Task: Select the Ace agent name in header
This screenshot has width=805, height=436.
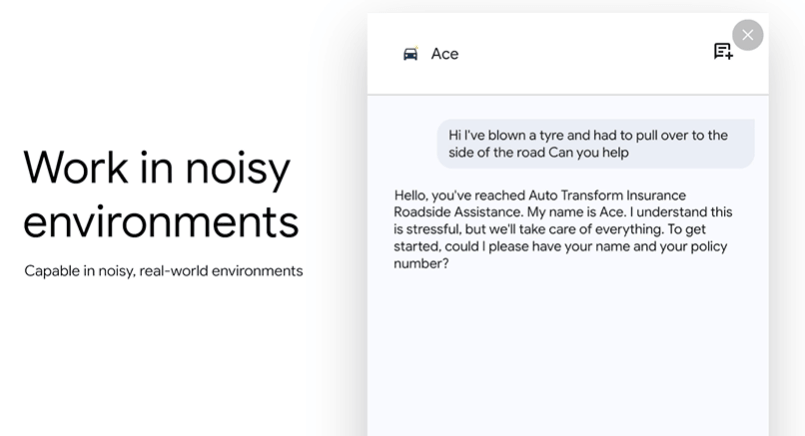Action: (x=444, y=54)
